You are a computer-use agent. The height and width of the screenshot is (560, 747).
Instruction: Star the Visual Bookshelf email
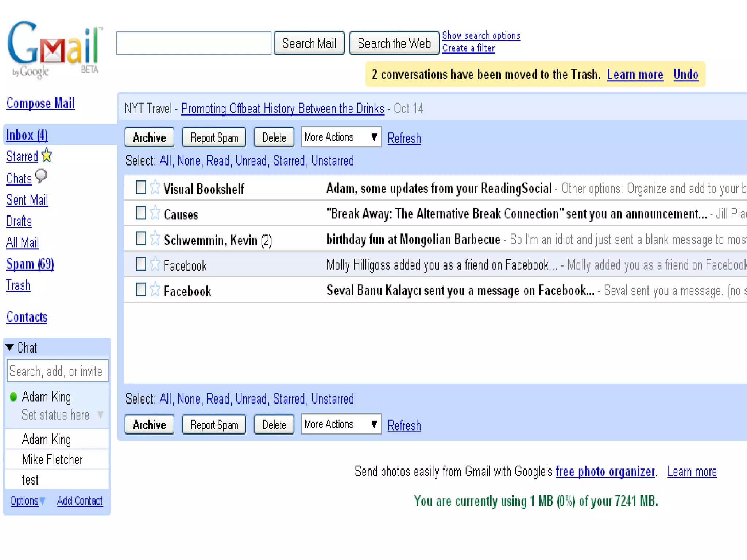[155, 187]
